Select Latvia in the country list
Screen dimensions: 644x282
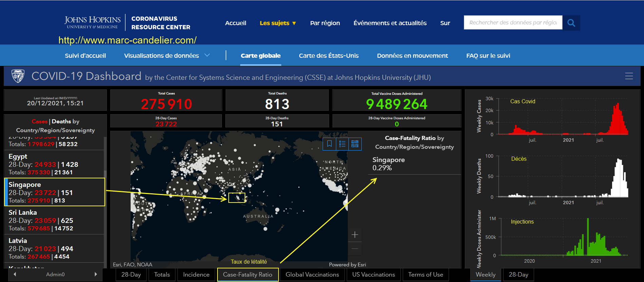click(54, 248)
